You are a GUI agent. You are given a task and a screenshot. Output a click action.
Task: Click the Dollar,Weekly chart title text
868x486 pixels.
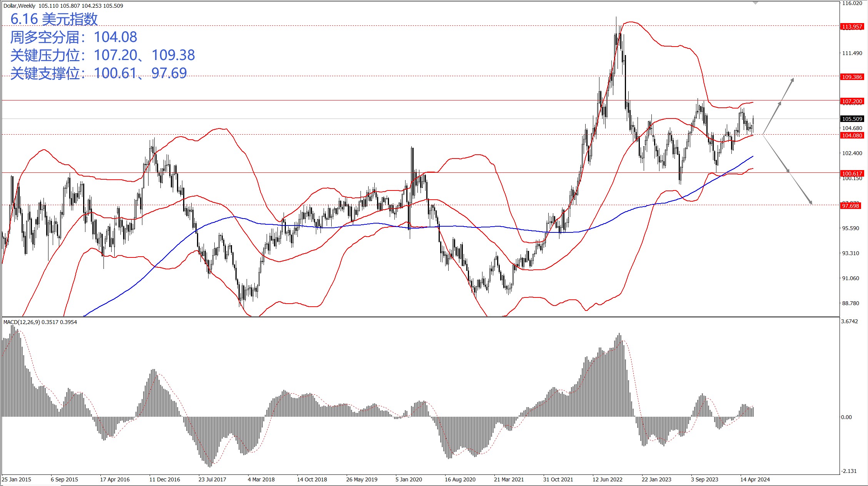pyautogui.click(x=20, y=6)
